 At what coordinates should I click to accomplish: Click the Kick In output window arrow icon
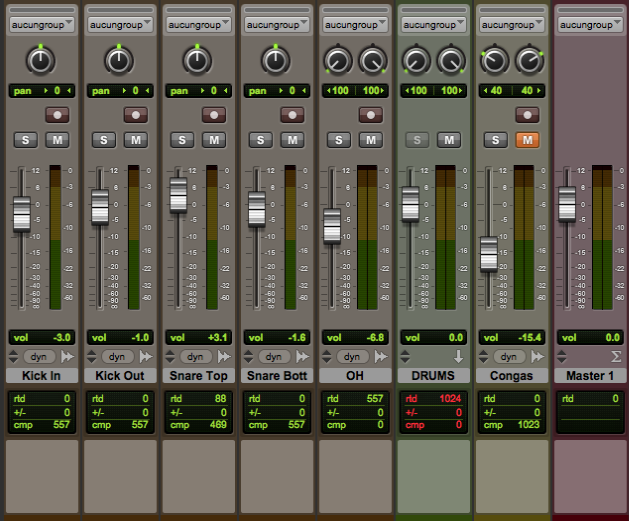[67, 356]
